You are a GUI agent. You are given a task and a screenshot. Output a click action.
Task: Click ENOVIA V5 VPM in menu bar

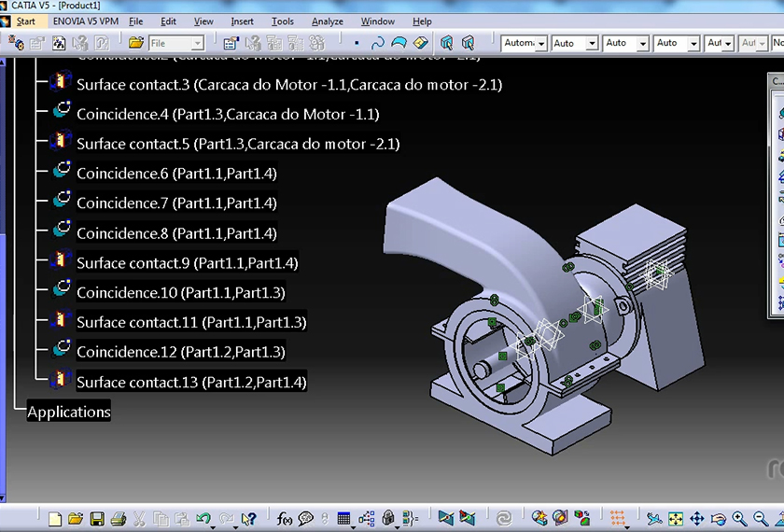(x=85, y=21)
